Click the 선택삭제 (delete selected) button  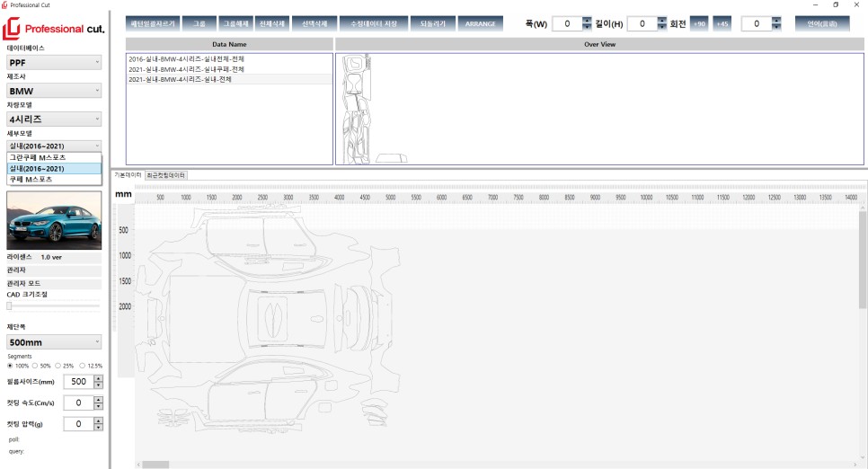click(x=315, y=23)
